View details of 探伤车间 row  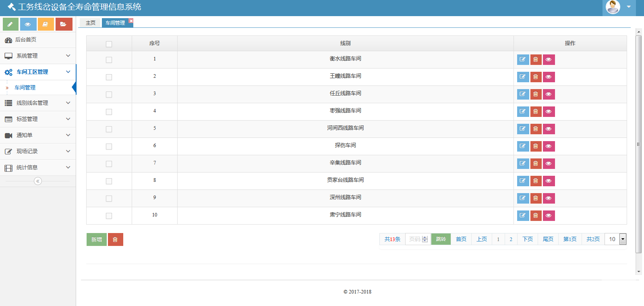[549, 146]
